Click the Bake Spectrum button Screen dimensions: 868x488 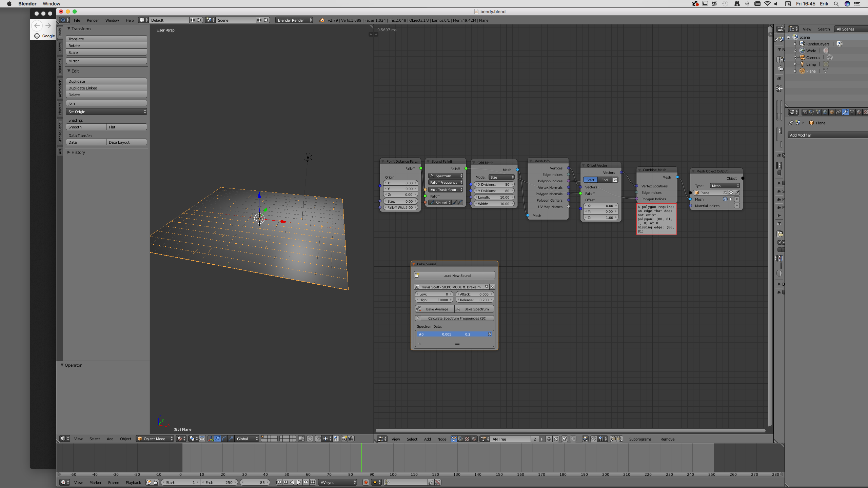pyautogui.click(x=474, y=309)
